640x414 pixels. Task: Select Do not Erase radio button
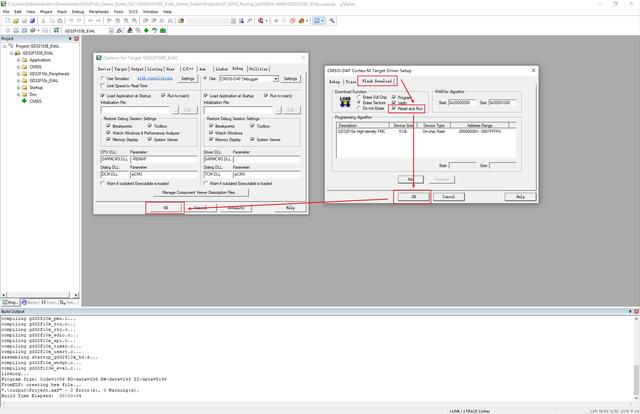[x=359, y=108]
